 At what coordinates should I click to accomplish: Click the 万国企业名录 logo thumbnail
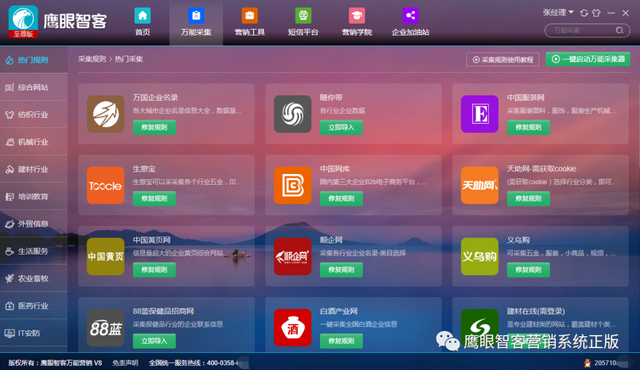[x=106, y=114]
